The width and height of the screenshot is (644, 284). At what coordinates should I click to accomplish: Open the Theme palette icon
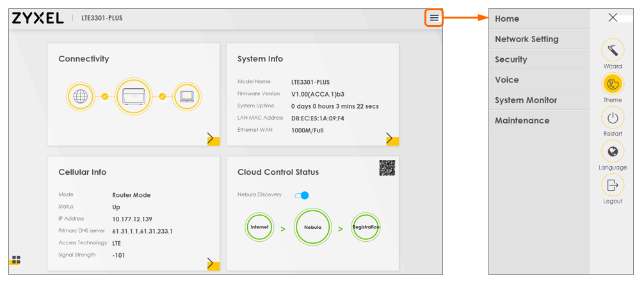(x=613, y=84)
